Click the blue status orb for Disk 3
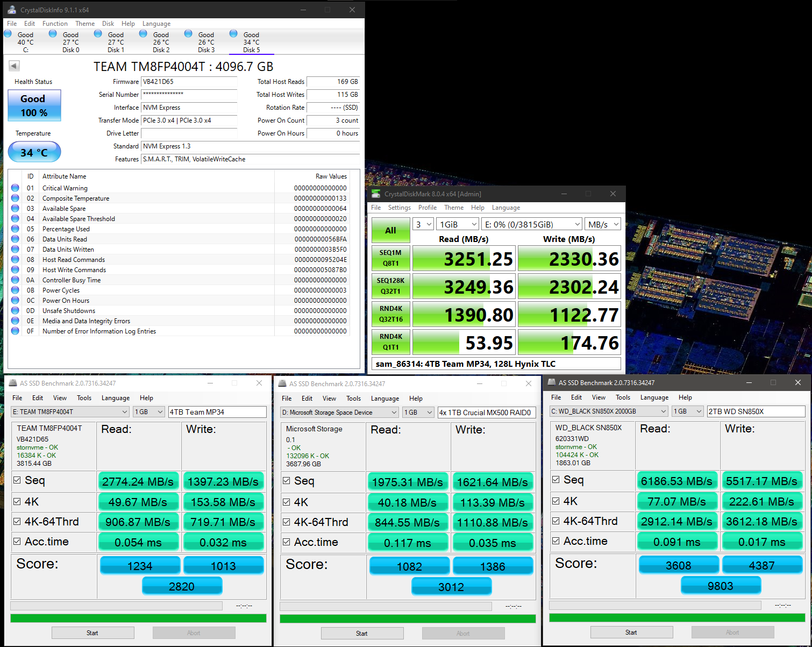812x647 pixels. [x=188, y=33]
